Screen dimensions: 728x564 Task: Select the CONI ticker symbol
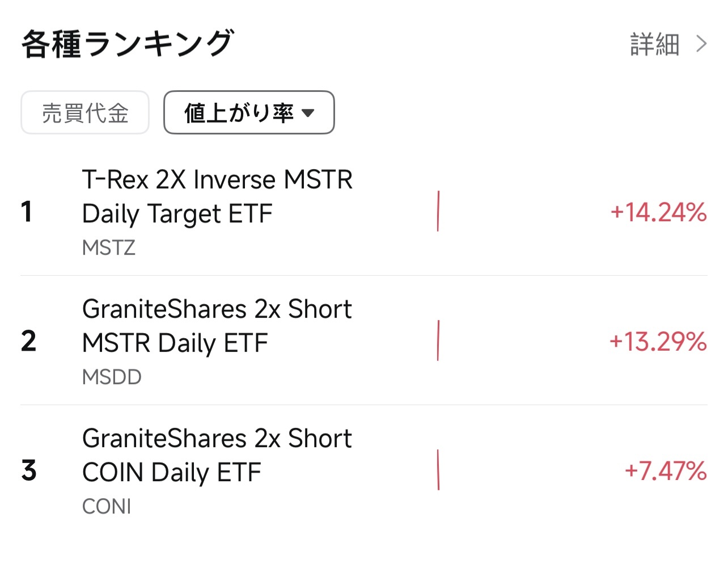point(107,506)
